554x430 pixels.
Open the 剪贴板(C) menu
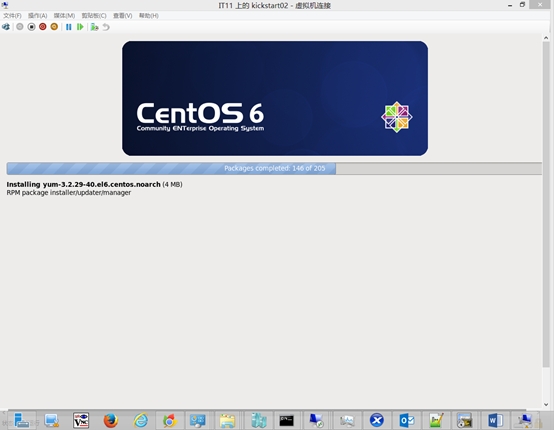(x=94, y=16)
